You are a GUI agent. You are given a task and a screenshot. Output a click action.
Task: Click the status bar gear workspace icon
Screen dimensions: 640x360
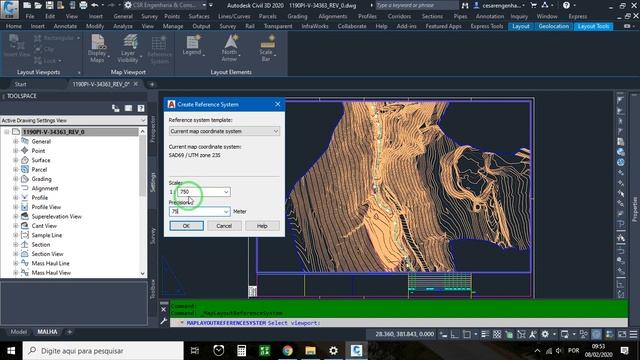[545, 334]
